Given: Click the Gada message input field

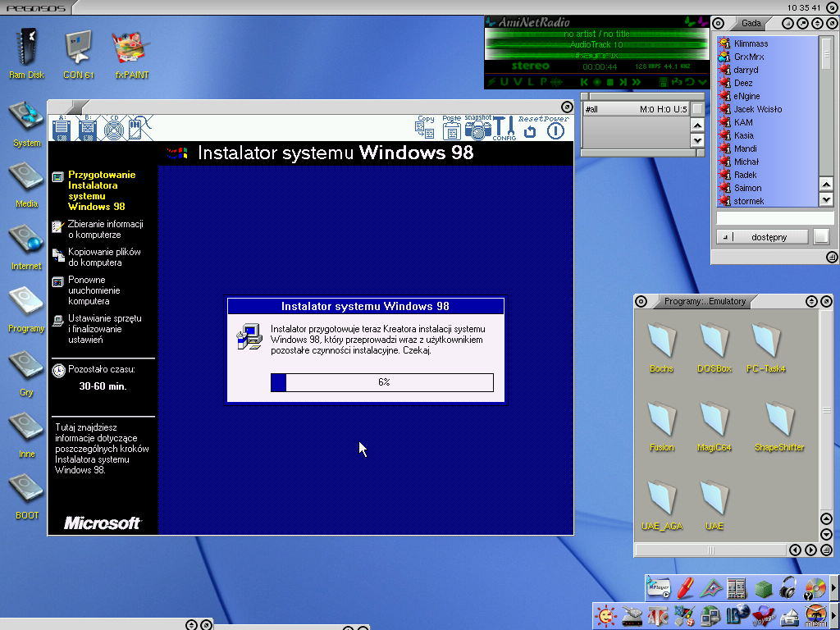Looking at the screenshot, I should point(775,217).
